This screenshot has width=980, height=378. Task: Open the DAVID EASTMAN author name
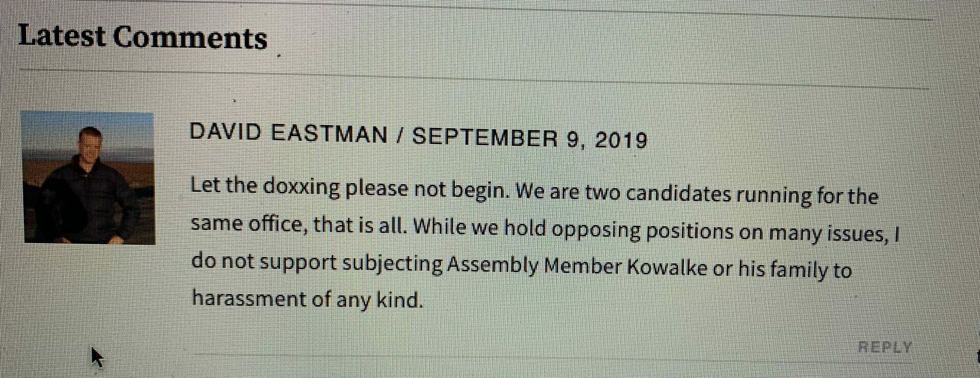click(288, 133)
